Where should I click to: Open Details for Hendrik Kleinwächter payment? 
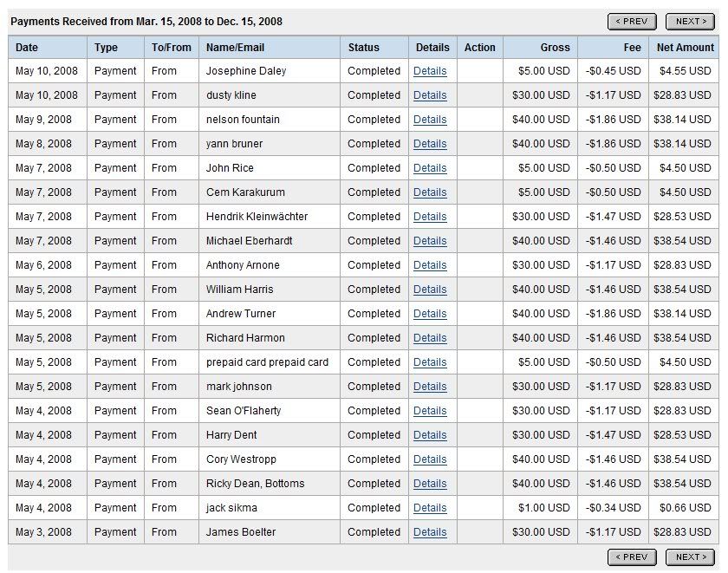click(x=430, y=217)
